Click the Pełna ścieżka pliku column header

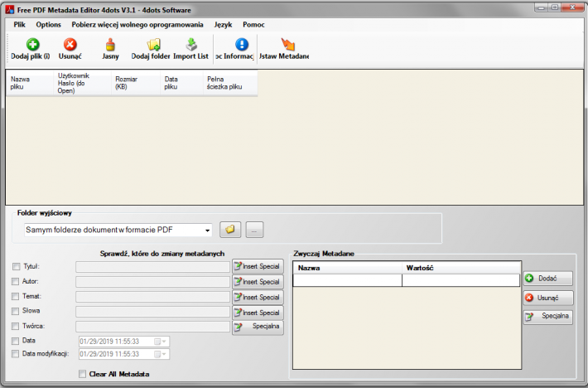coord(230,83)
